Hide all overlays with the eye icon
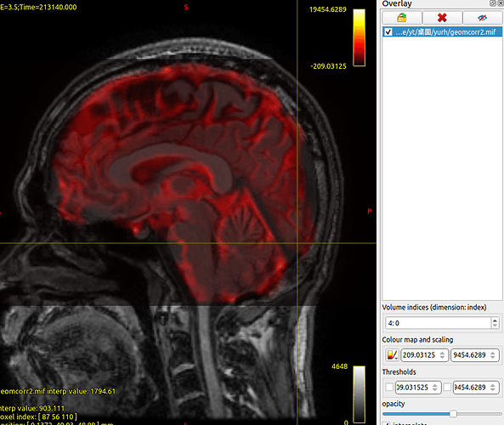The image size is (504, 425). tap(482, 17)
